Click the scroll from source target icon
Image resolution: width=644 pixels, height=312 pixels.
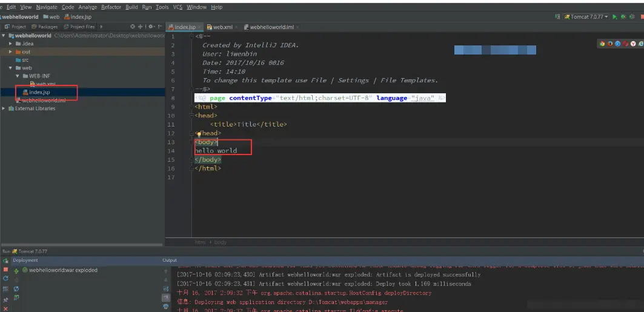tap(133, 27)
